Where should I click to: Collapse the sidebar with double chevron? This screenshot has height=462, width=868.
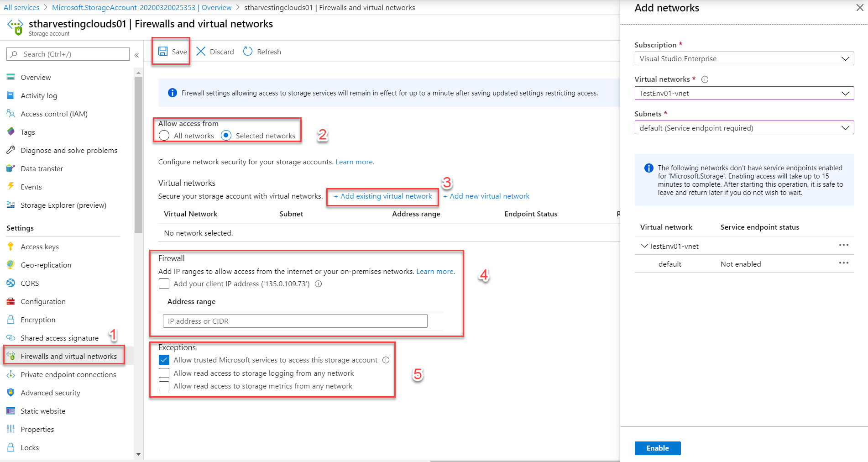pyautogui.click(x=136, y=55)
